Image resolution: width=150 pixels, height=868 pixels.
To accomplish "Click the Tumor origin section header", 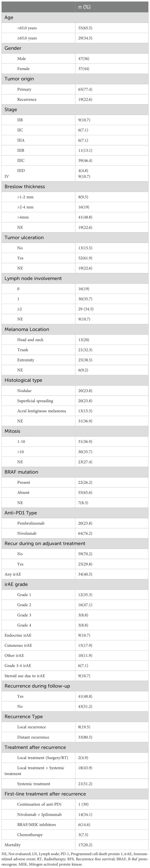I will pos(19,79).
